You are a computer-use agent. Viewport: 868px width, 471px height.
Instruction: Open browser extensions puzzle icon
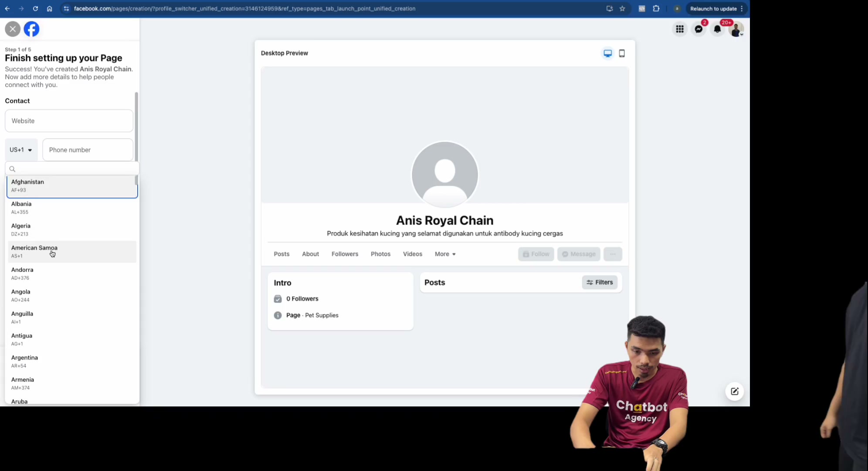(656, 9)
